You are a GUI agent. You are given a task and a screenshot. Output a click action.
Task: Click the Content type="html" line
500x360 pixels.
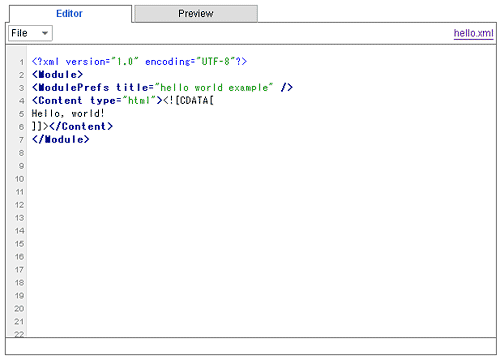[123, 101]
